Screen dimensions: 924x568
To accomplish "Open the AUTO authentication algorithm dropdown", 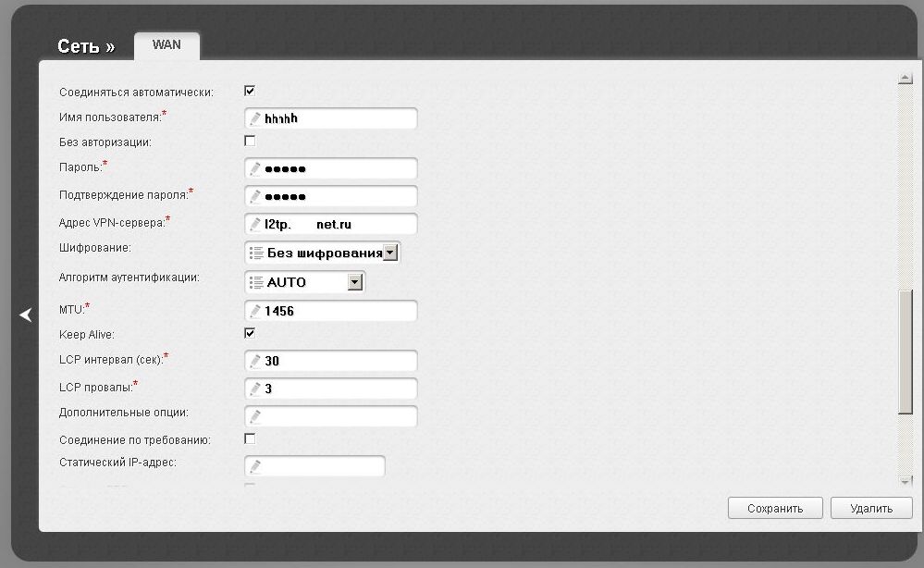I will [304, 282].
